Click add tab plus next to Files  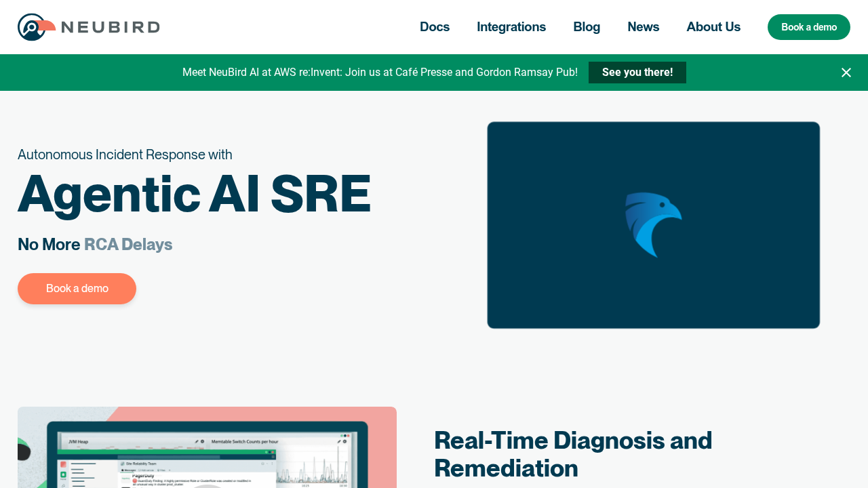tap(170, 470)
